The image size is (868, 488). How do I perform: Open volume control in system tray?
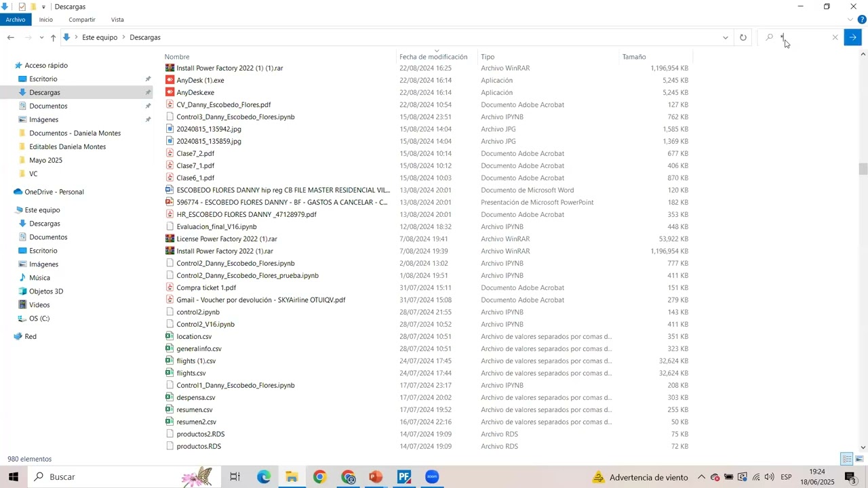coord(769,477)
